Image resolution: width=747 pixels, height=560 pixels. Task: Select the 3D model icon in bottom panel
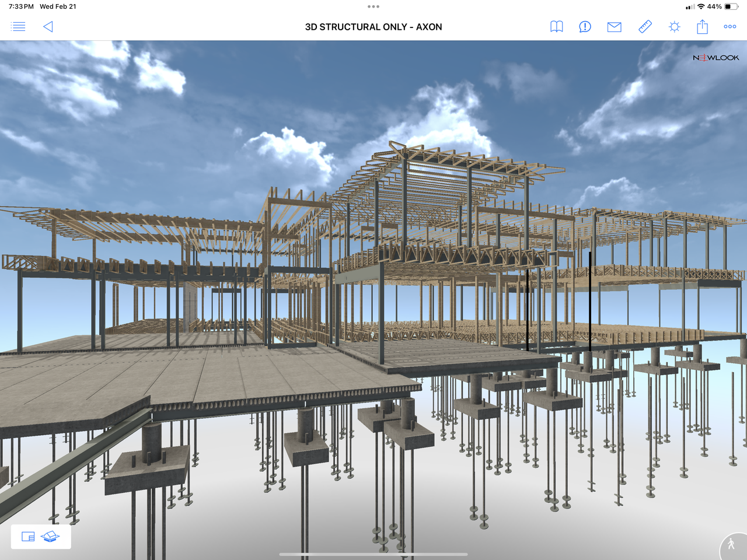[51, 536]
